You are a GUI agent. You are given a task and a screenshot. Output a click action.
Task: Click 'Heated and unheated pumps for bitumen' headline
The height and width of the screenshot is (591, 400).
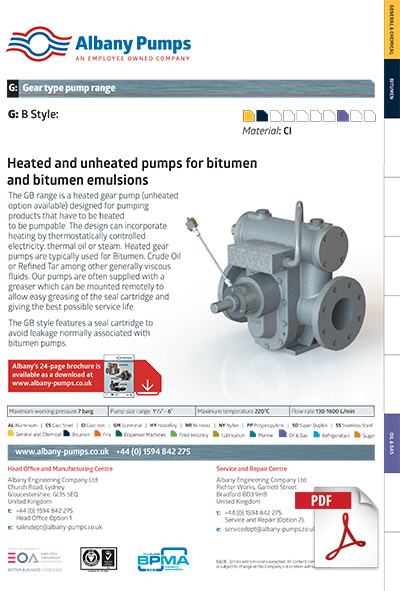(x=132, y=163)
